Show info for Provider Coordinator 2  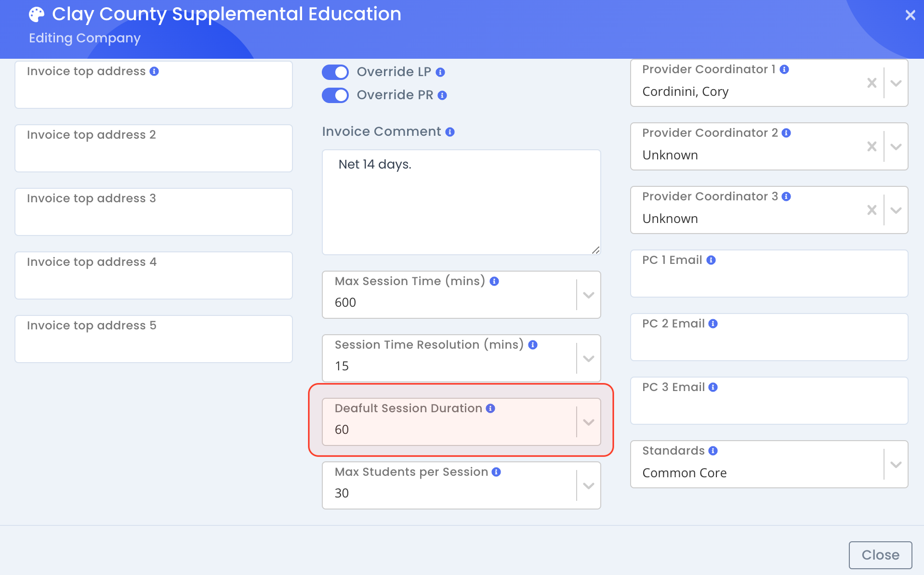pyautogui.click(x=786, y=133)
